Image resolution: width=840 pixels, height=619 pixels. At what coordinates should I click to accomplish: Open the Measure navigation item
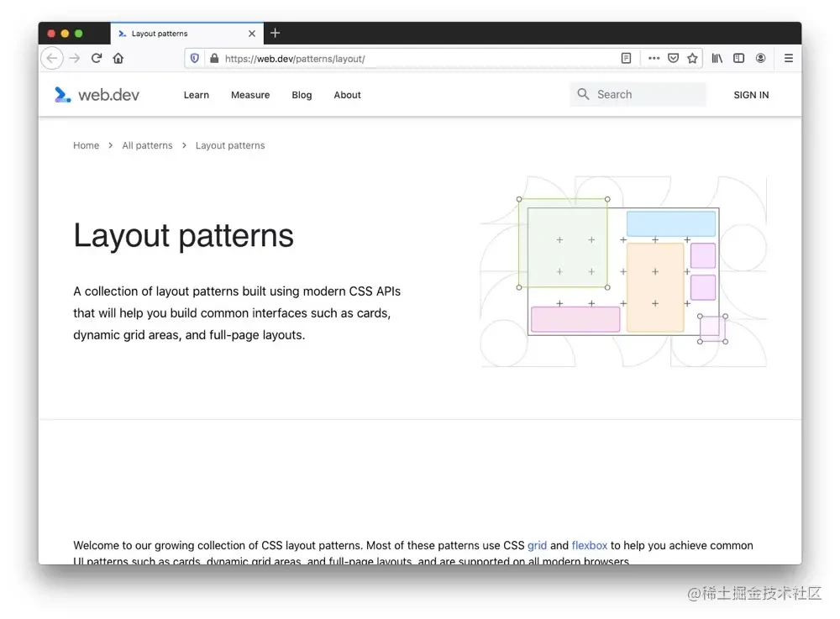point(250,95)
